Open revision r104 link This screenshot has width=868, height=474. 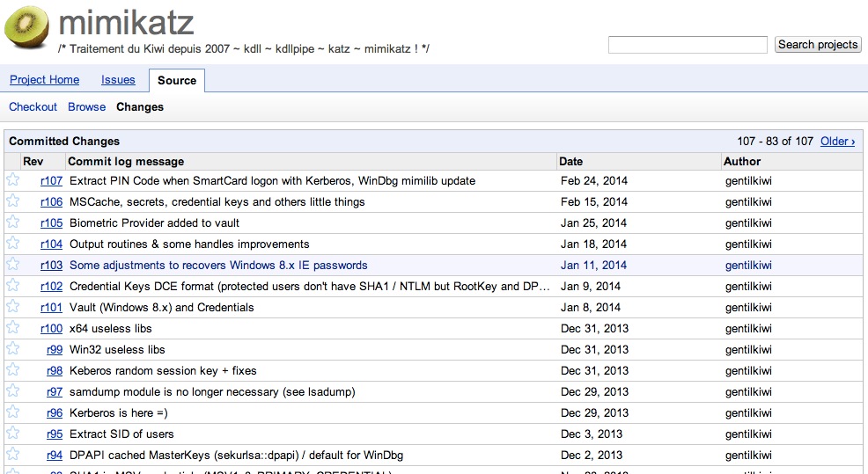[x=51, y=244]
